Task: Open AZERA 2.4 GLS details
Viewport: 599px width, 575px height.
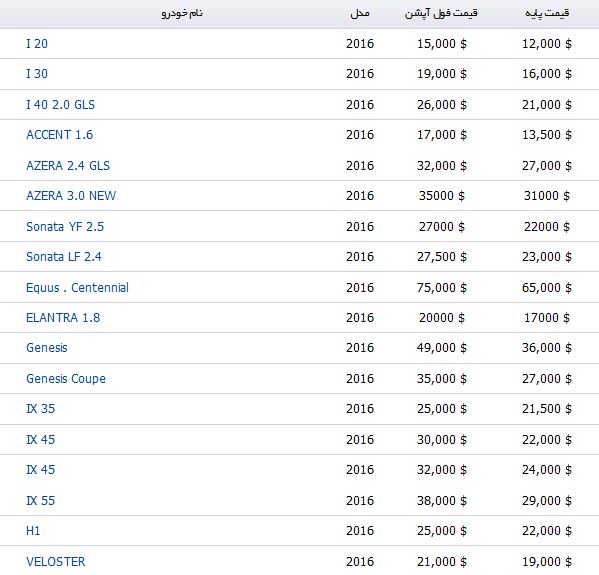Action: coord(68,165)
